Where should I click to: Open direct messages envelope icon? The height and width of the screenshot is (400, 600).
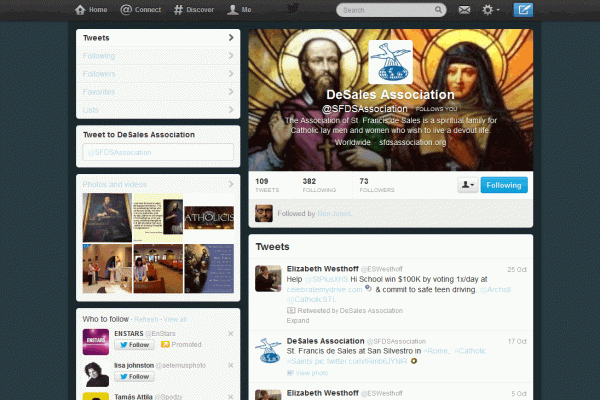tap(464, 10)
